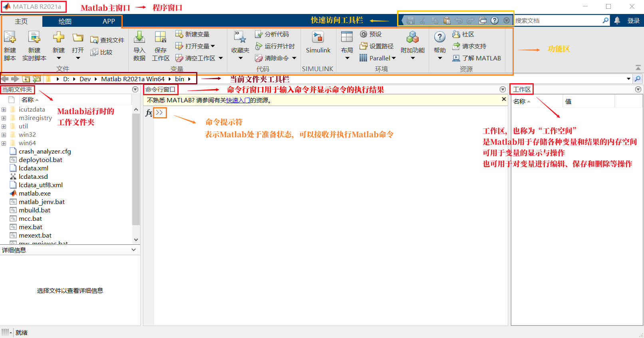644x338 pixels.
Task: Expand the icutzdata folder
Action: pyautogui.click(x=4, y=110)
